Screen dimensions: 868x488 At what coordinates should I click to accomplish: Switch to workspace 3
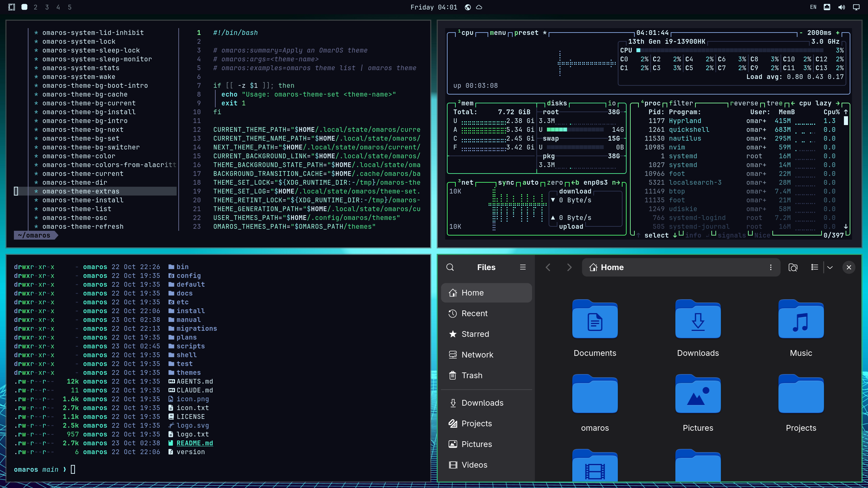click(x=47, y=7)
